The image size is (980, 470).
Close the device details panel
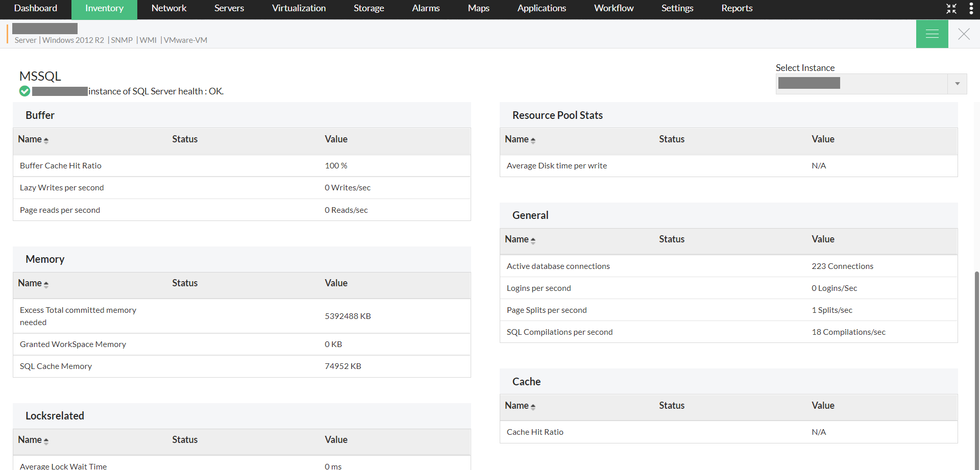[x=964, y=34]
